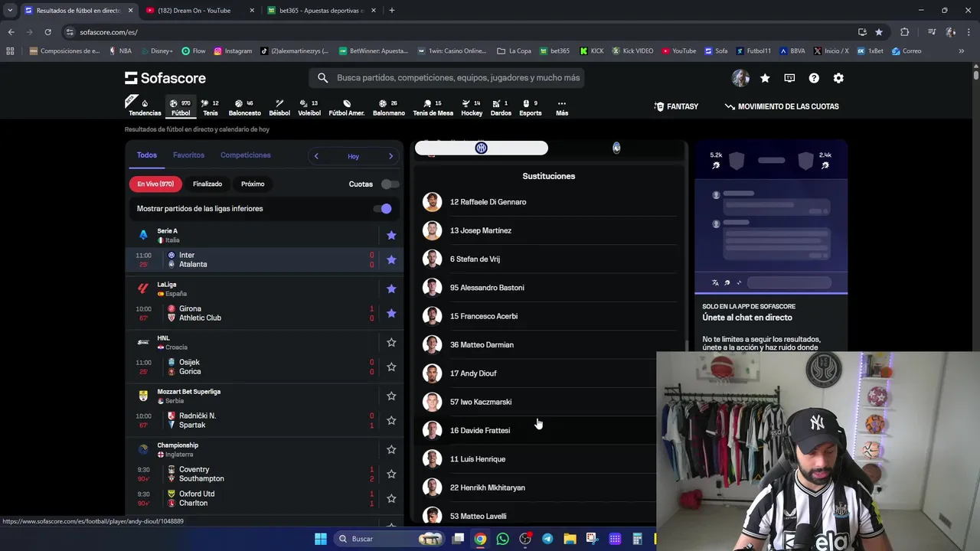
Task: Open the user profile avatar
Action: [740, 78]
